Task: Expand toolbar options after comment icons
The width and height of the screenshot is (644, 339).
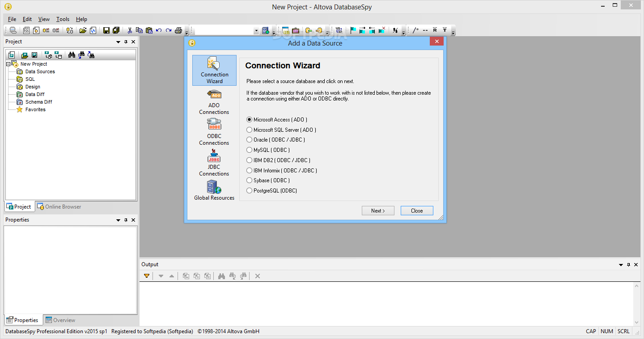Action: (453, 33)
